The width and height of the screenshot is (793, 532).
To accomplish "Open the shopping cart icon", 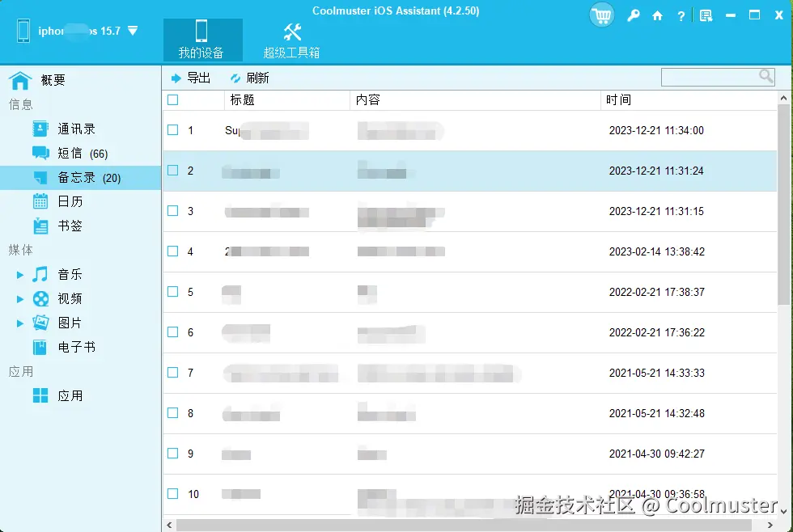I will tap(601, 15).
